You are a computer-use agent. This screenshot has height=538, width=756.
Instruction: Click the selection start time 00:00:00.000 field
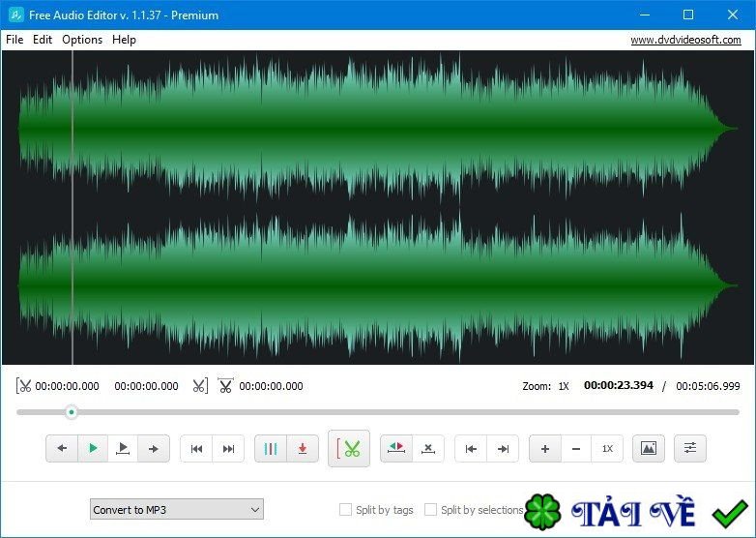click(67, 386)
